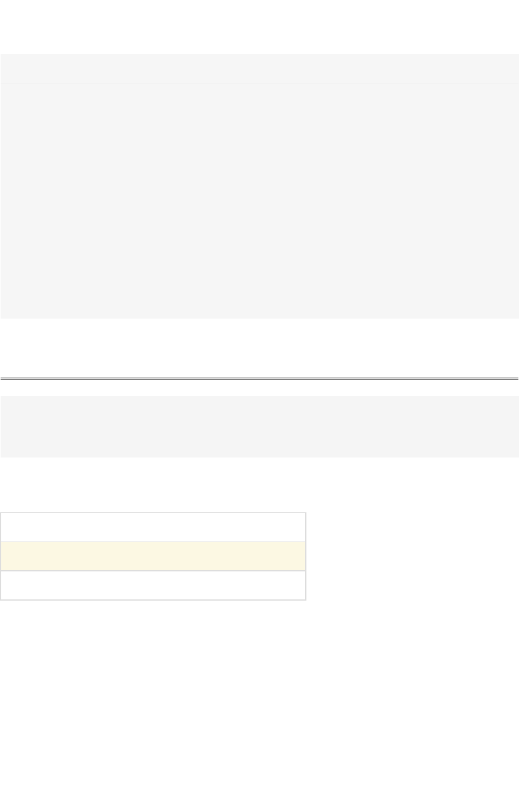Click the border above the highlighted row
Image resolution: width=519 pixels, height=812 pixels.
tap(153, 542)
